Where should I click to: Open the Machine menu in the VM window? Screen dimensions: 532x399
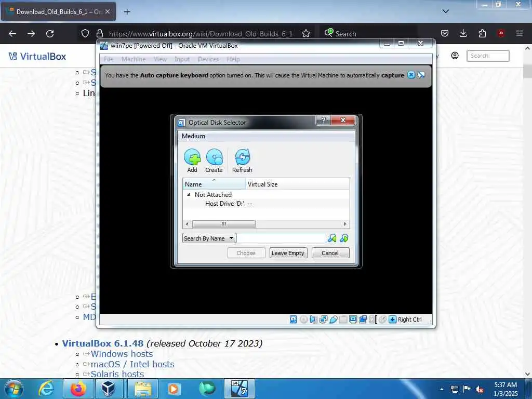coord(134,59)
